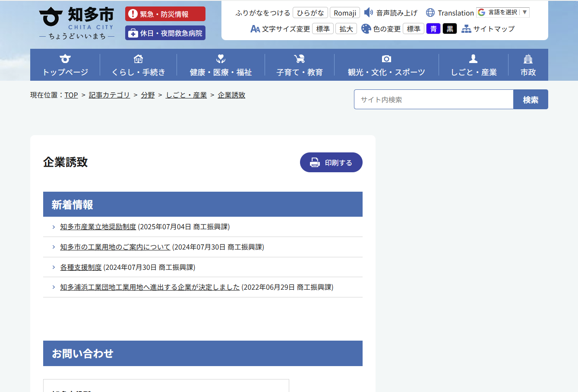Click the printer icon in 印刷する
Image resolution: width=578 pixels, height=392 pixels.
[315, 162]
